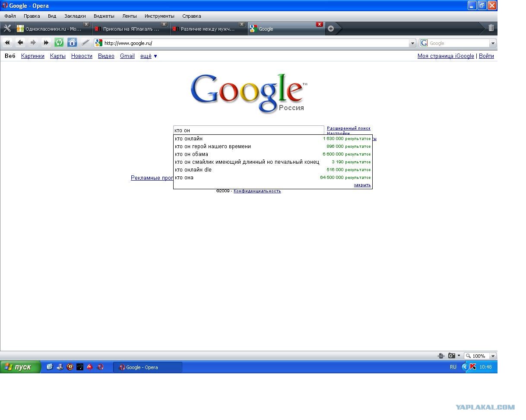Click the Расширенный поиск link
Viewport: 526px width, 420px height.
click(x=349, y=128)
